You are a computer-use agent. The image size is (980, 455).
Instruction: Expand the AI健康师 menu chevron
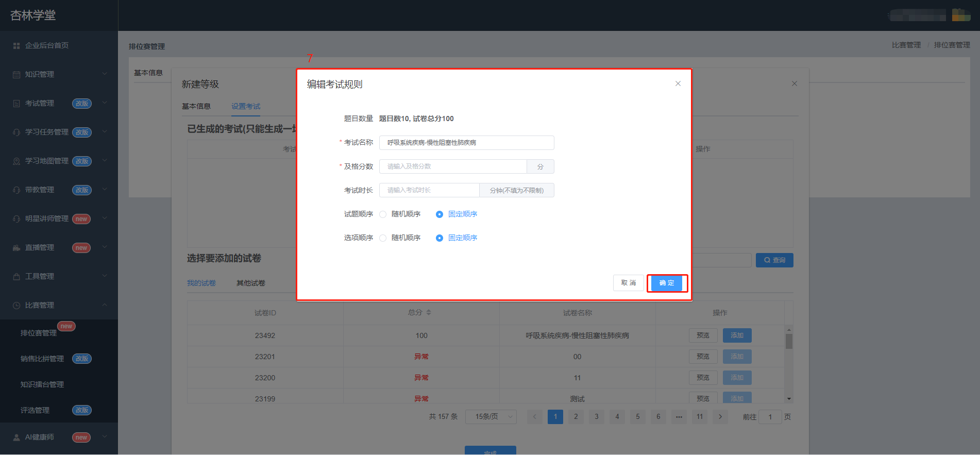pos(105,437)
